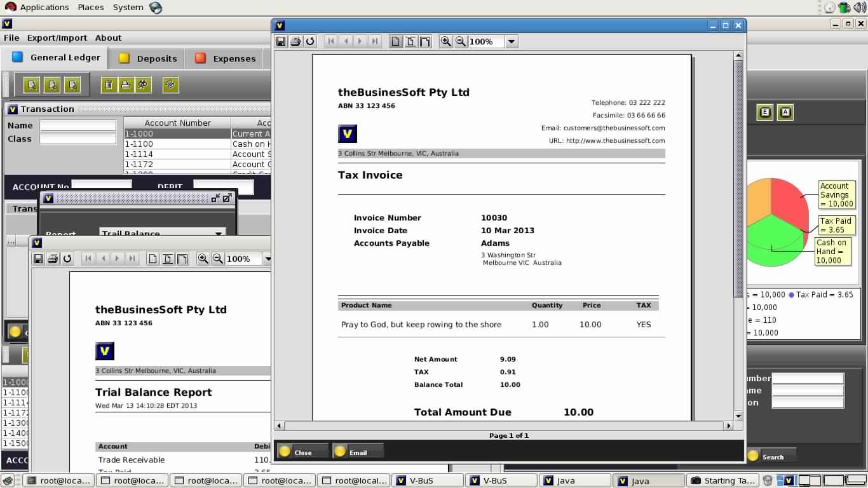Select account row 1-1172
Viewport: 868px width, 488px height.
point(197,164)
